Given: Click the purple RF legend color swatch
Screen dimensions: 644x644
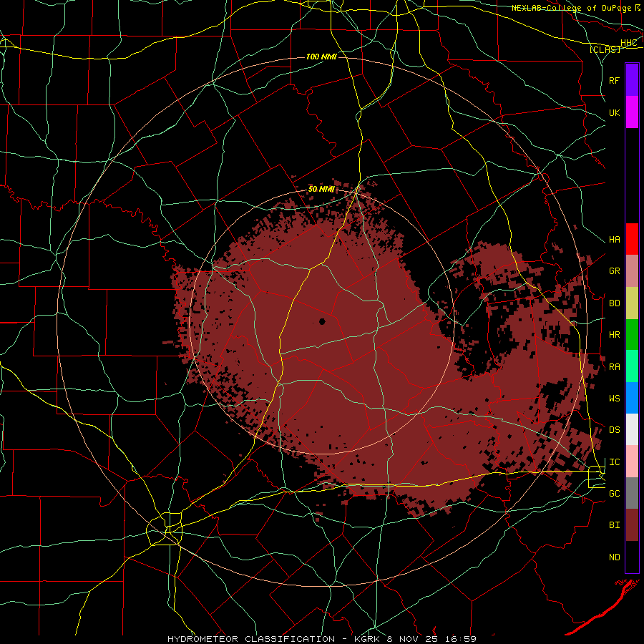Looking at the screenshot, I should [x=632, y=80].
